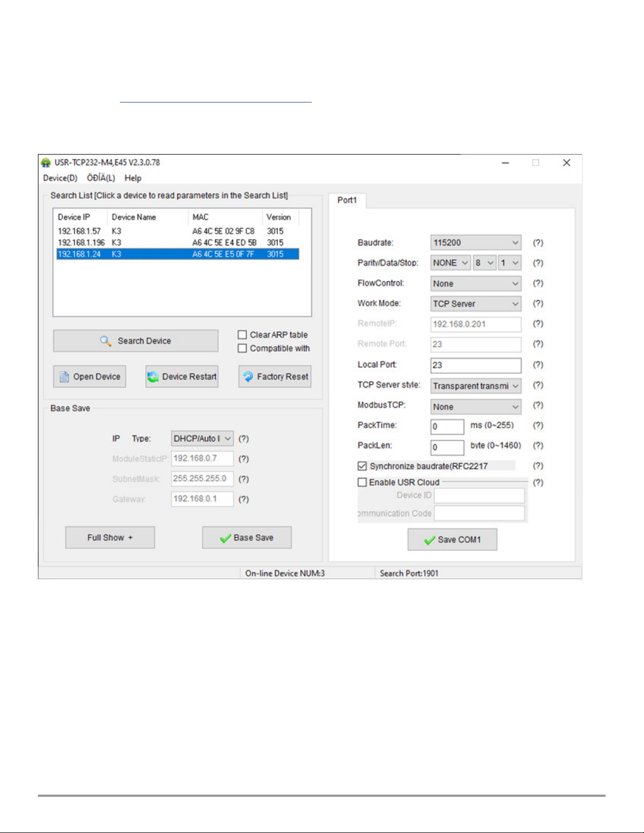644x833 pixels.
Task: Click the refresh icon on Device Restart
Action: click(153, 377)
